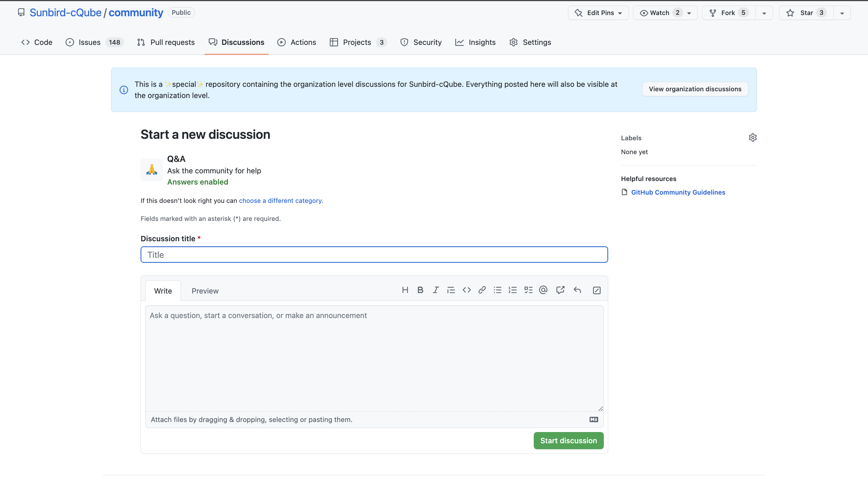Click the Answers enabled text
868x479 pixels.
click(x=198, y=182)
